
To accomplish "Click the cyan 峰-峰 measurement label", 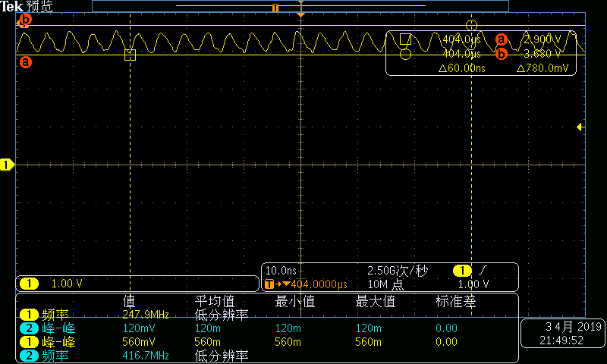I will (x=59, y=328).
